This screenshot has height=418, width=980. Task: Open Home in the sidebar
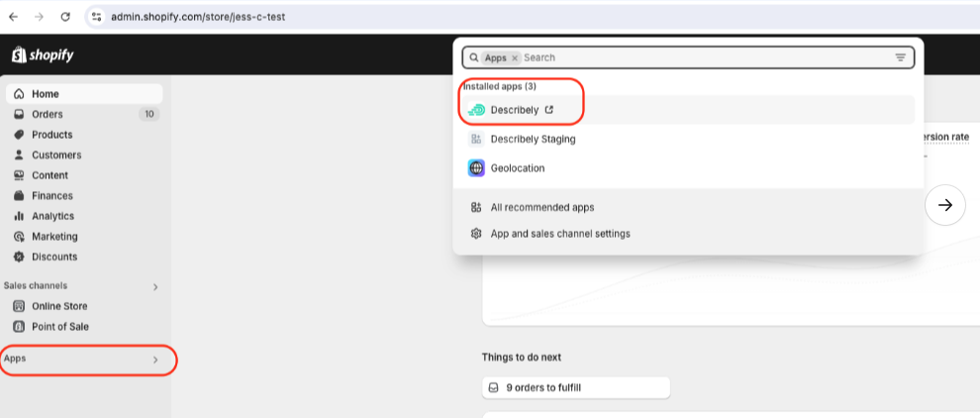[x=84, y=94]
